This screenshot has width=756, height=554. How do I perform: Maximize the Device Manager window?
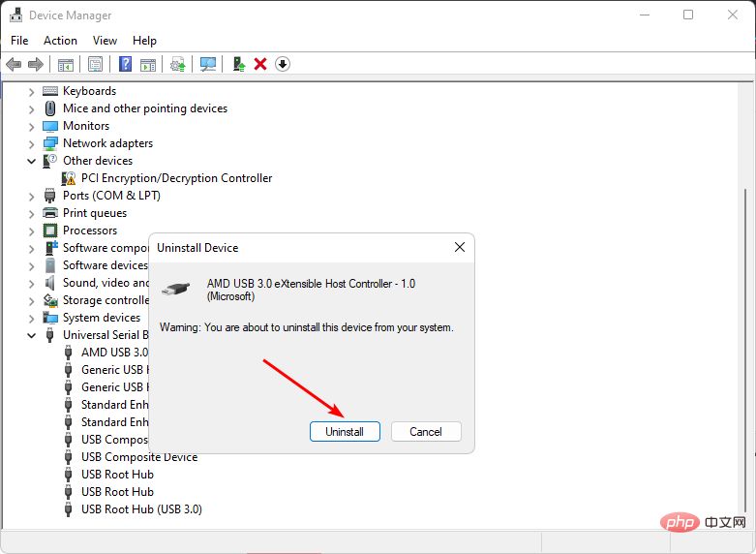(x=688, y=15)
